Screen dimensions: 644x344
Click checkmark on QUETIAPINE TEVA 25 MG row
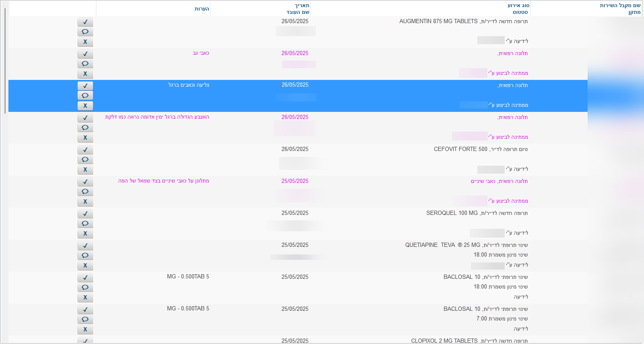[85, 246]
